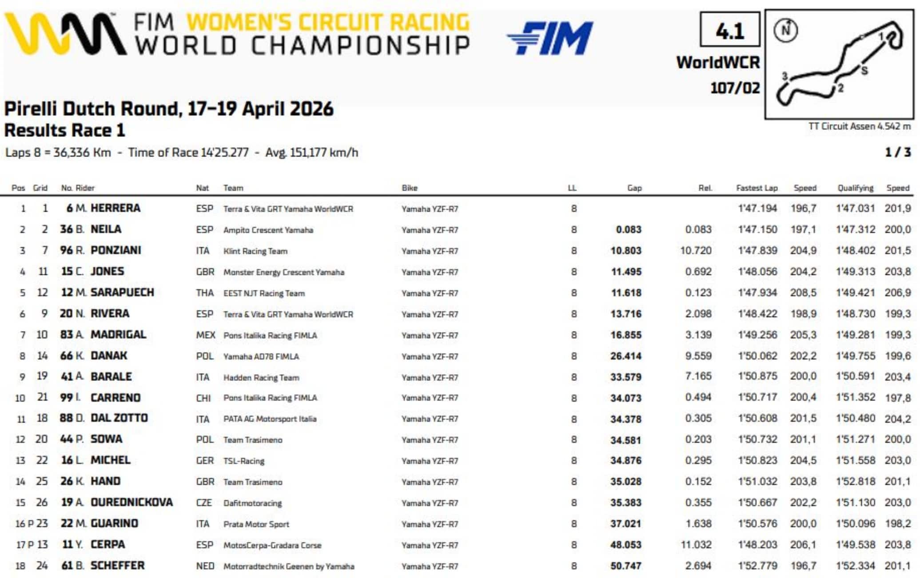Click the 'WorldWCR' label below the box
This screenshot has height=578, width=924.
(718, 63)
